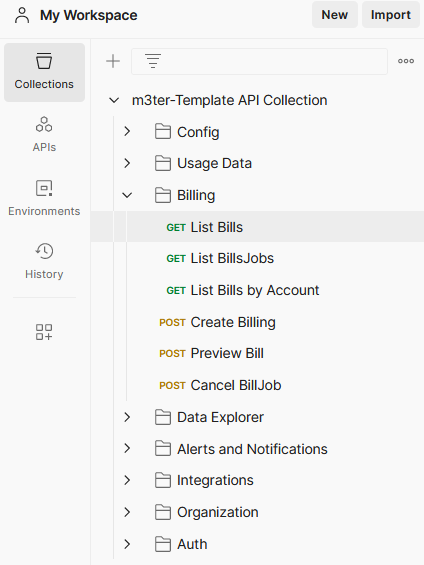Expand the Data Explorer folder

pos(127,417)
